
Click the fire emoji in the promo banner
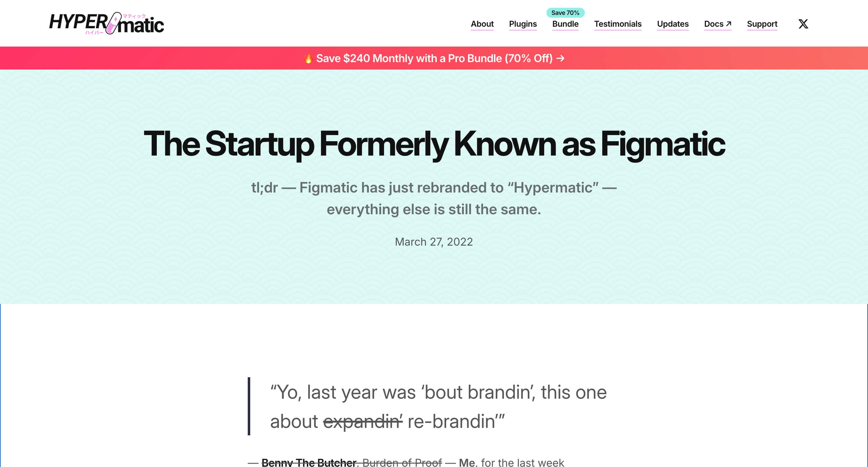click(308, 59)
